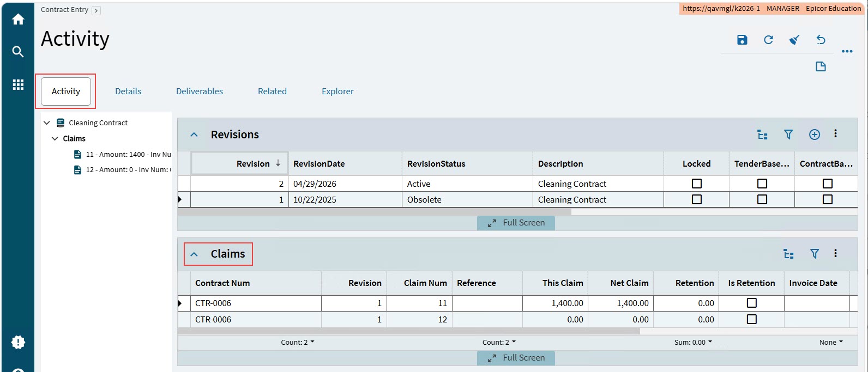Open the apps grid menu icon
Image resolution: width=868 pixels, height=372 pixels.
pyautogui.click(x=18, y=84)
